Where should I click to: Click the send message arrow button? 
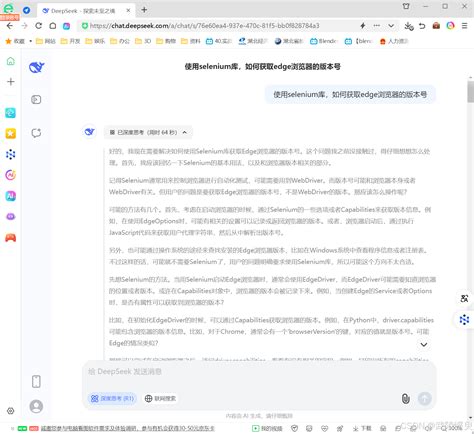424,398
